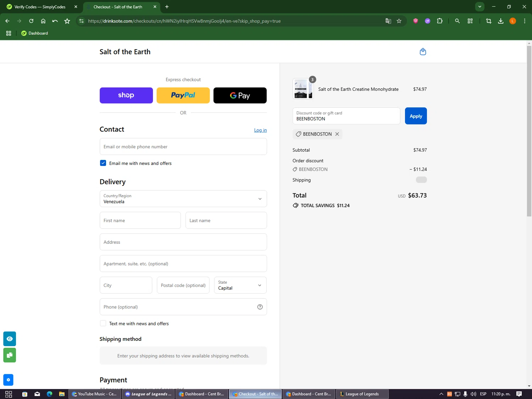Switch to YouTube Music in the taskbar
The height and width of the screenshot is (399, 532).
point(94,394)
